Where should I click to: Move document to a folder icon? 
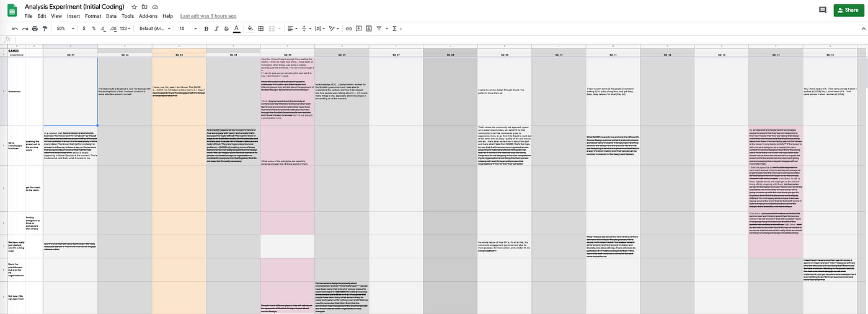(144, 7)
